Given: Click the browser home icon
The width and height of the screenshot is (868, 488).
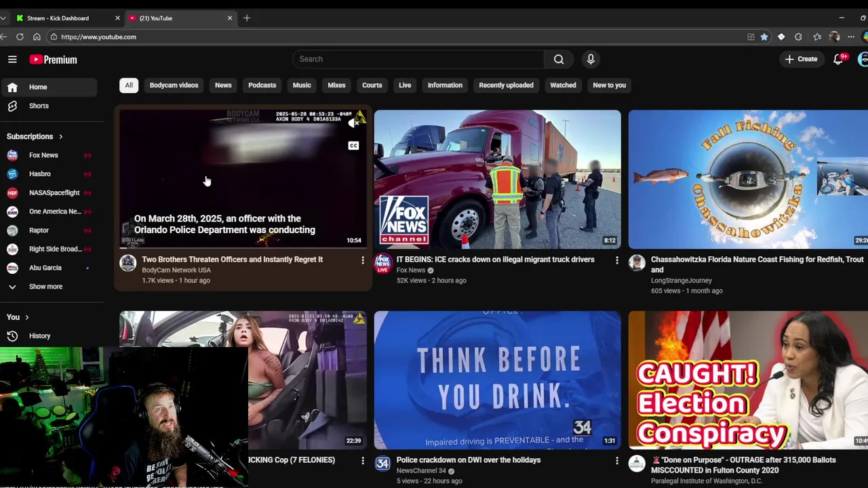Looking at the screenshot, I should [37, 37].
